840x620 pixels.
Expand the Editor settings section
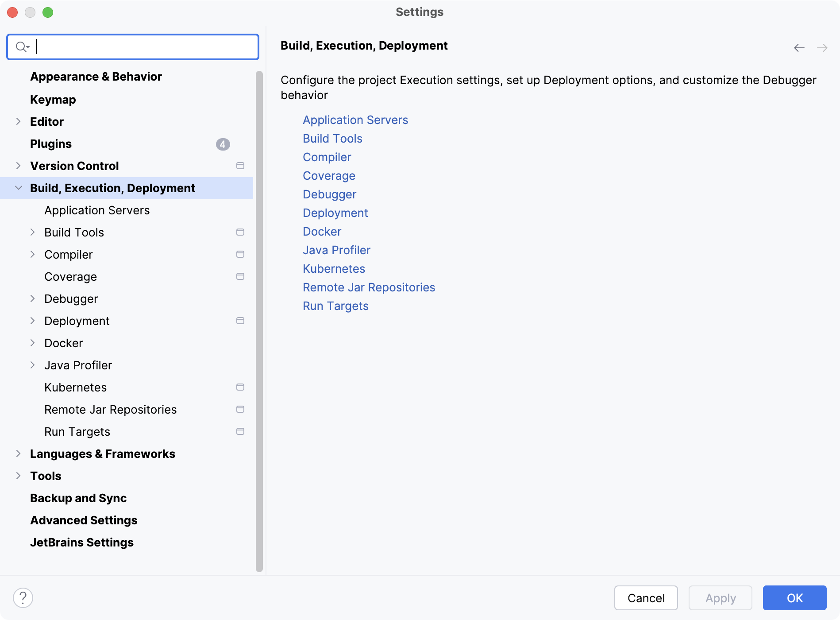click(18, 121)
